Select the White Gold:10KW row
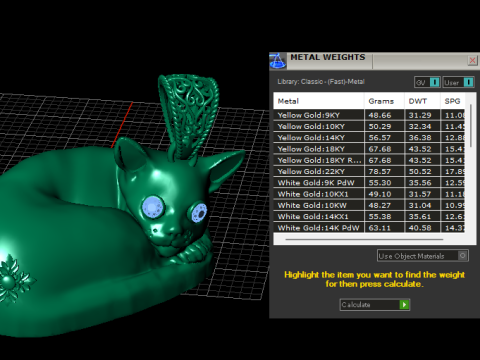This screenshot has width=480, height=360. pos(369,205)
